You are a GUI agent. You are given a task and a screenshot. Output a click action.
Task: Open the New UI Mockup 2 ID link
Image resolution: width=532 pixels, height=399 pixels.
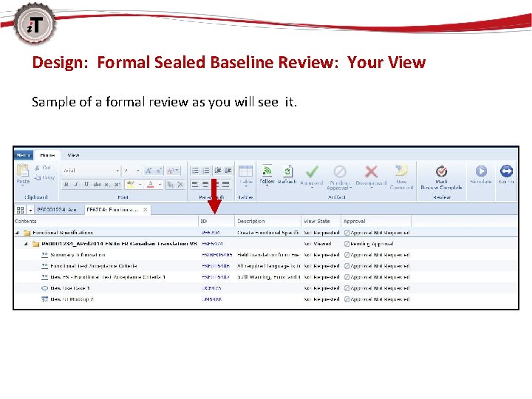(x=212, y=299)
